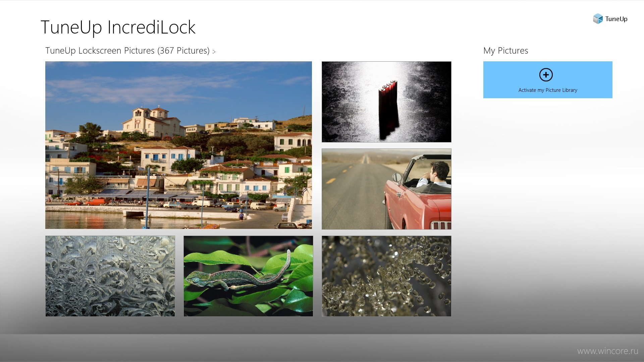Select the chameleon on green leaves picture
Image resolution: width=644 pixels, height=362 pixels.
(248, 276)
